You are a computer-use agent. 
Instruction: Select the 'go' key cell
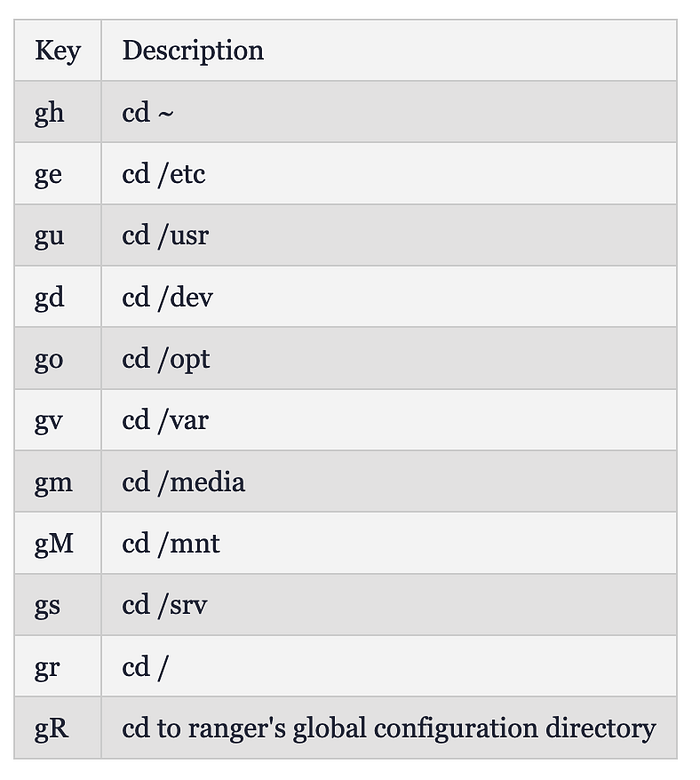tap(48, 360)
